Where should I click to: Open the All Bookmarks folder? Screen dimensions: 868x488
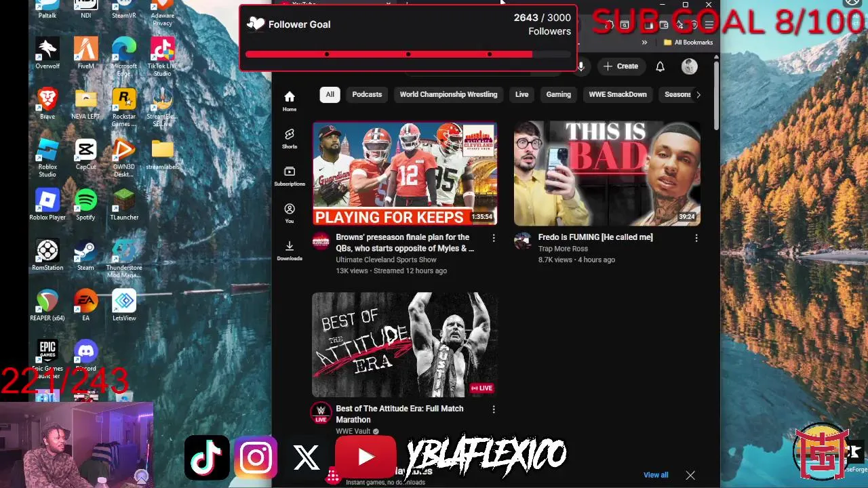[688, 42]
